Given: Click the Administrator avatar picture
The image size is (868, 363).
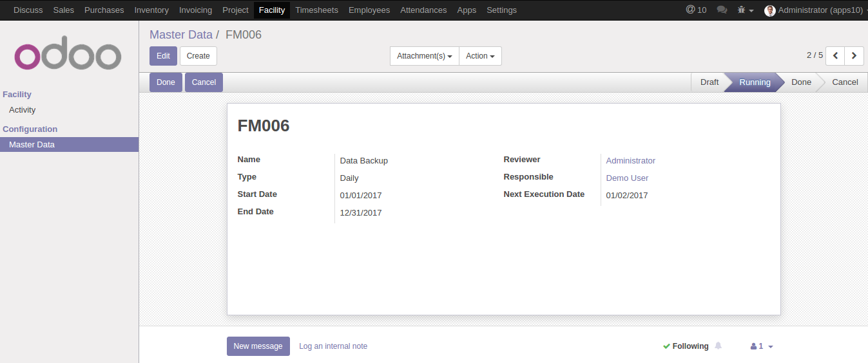Looking at the screenshot, I should click(769, 10).
